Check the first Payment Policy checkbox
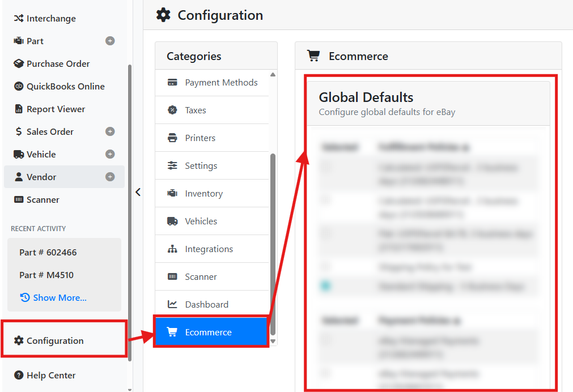The width and height of the screenshot is (573, 392). click(x=326, y=340)
